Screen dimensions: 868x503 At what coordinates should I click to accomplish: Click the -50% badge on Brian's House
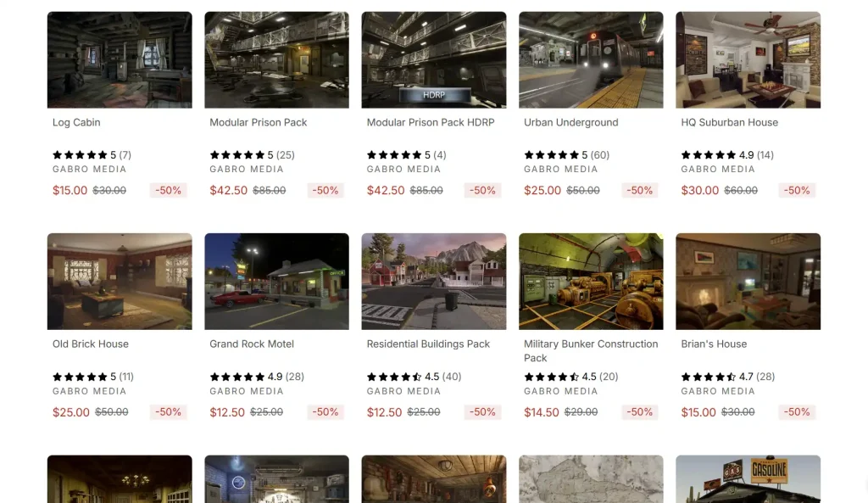coord(797,412)
